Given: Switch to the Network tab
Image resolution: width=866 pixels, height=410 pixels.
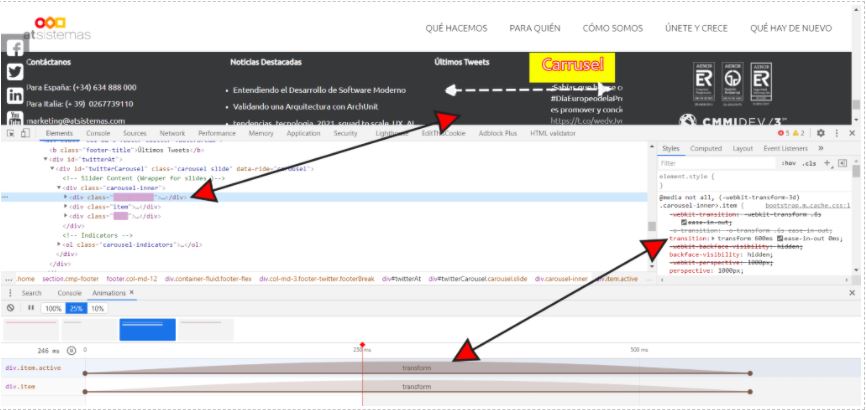Looking at the screenshot, I should 172,133.
